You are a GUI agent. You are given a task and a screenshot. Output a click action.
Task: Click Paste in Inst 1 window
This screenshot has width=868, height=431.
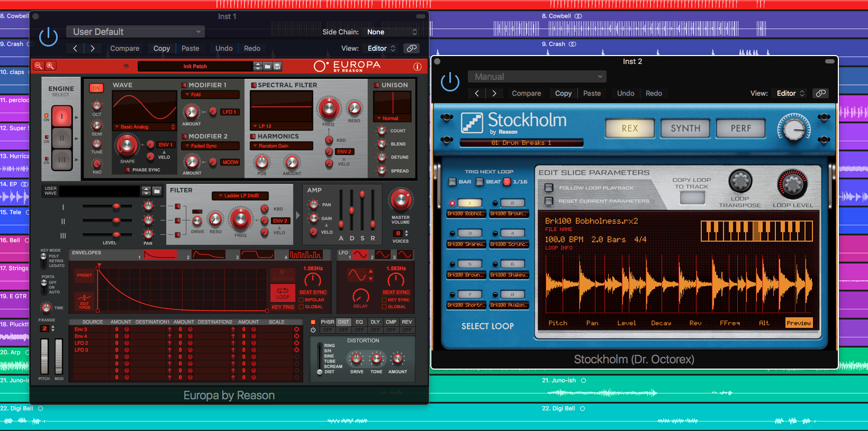pyautogui.click(x=191, y=48)
